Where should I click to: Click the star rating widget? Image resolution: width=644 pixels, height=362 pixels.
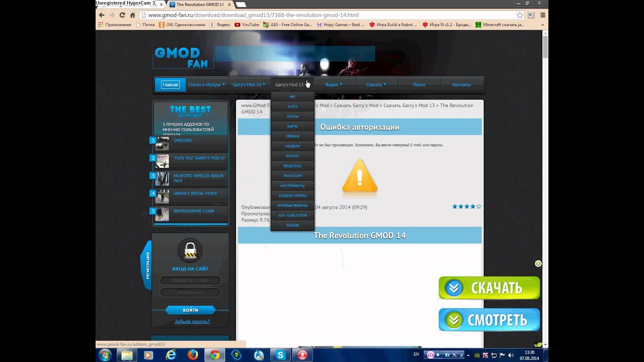click(x=466, y=207)
